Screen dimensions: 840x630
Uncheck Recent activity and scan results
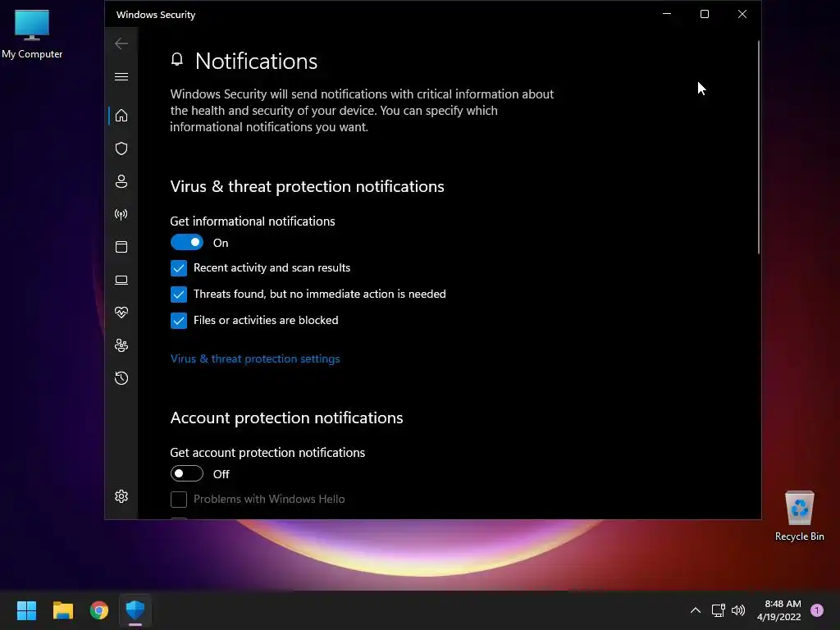[178, 268]
